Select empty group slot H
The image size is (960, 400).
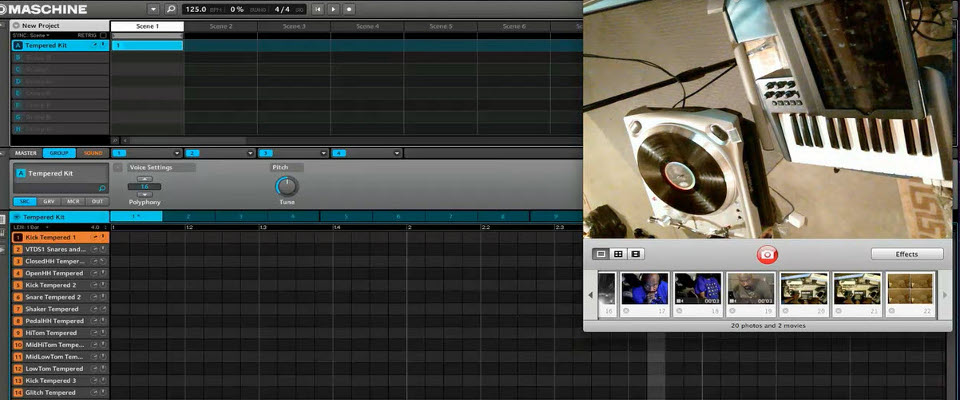[60, 129]
